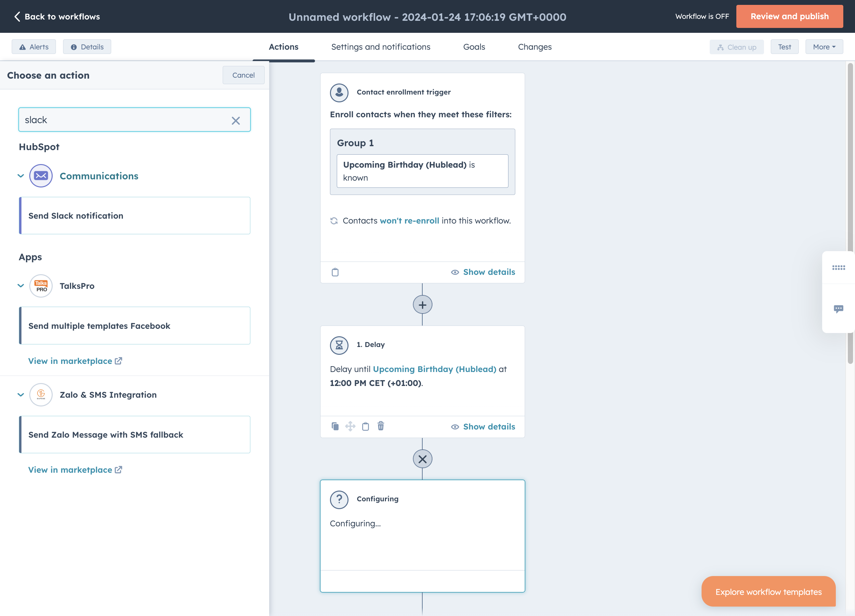Open the Goals tab

(x=474, y=47)
